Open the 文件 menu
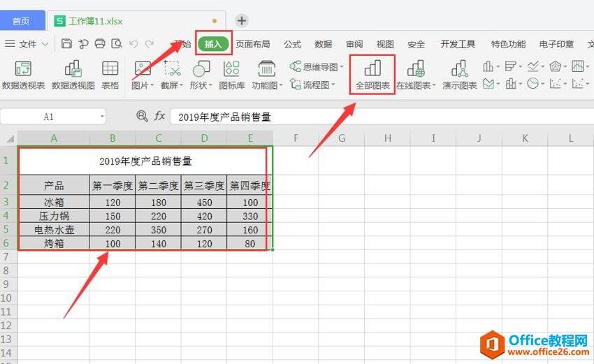This screenshot has width=594, height=364. coord(28,44)
